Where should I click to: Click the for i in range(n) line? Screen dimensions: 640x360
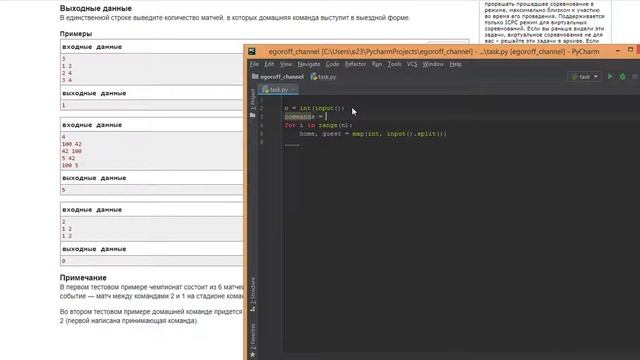318,125
